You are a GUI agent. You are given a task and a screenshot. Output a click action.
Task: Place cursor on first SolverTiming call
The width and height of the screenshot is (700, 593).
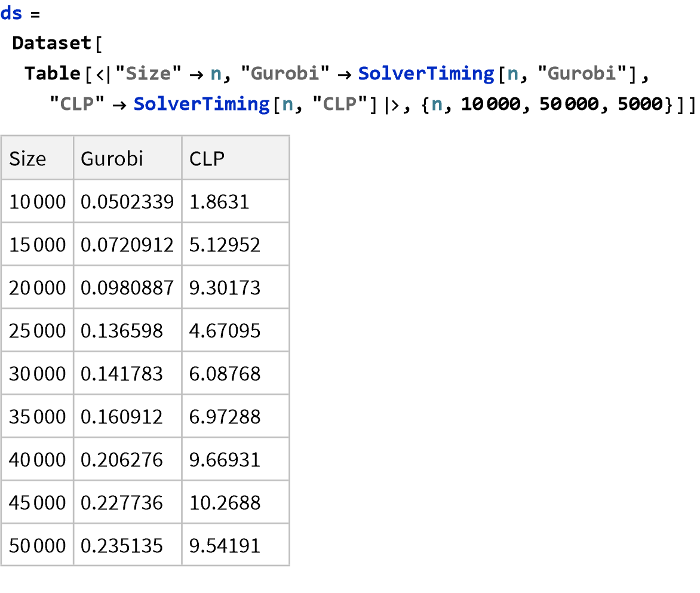[x=426, y=73]
